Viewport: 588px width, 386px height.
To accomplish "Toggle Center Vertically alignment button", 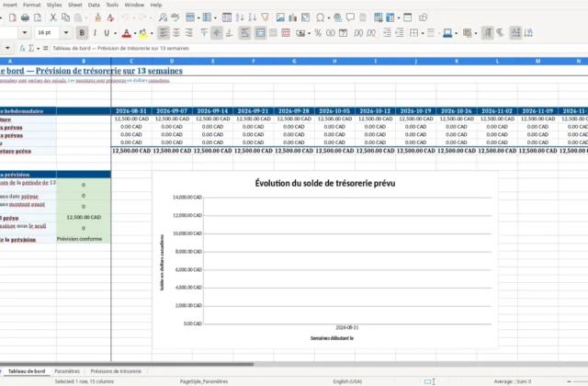I will click(x=217, y=33).
